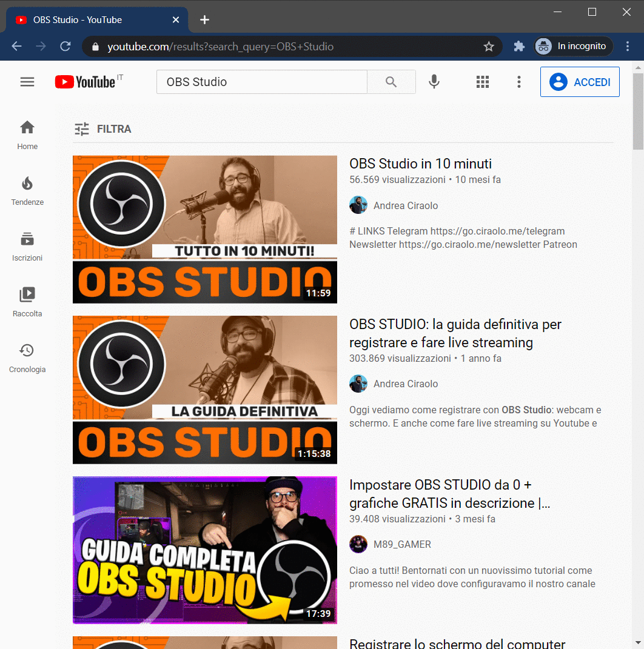Open the FILTRA filter options
The width and height of the screenshot is (644, 649).
[102, 129]
